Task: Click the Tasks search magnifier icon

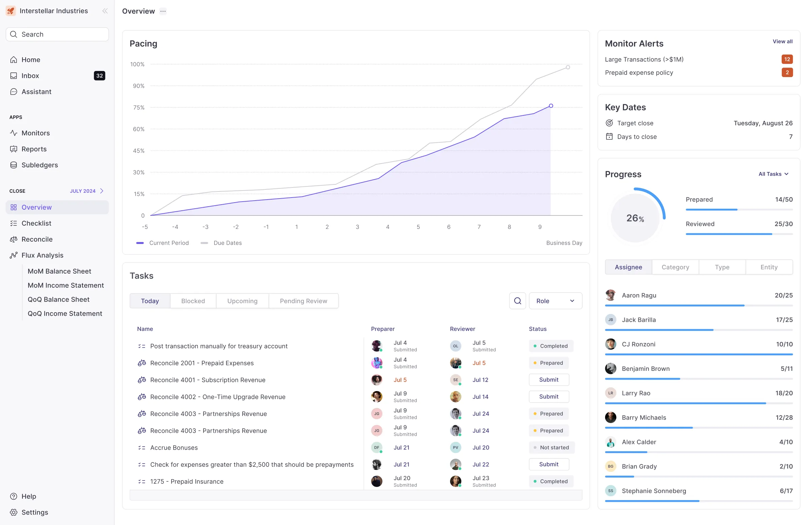Action: tap(517, 301)
